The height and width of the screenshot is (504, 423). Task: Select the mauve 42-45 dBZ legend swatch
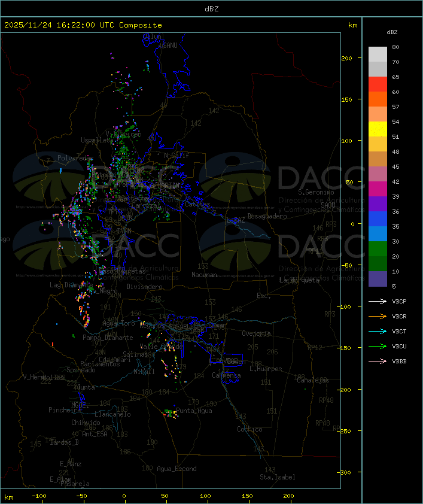tap(378, 174)
